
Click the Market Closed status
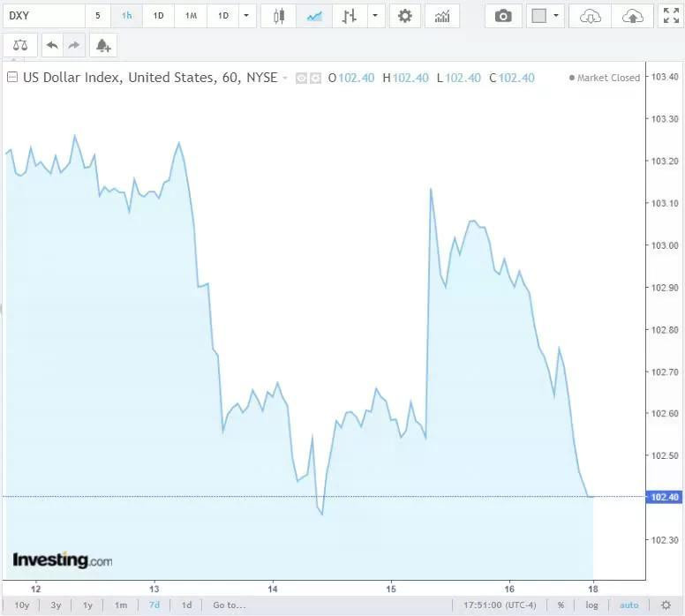tap(605, 78)
